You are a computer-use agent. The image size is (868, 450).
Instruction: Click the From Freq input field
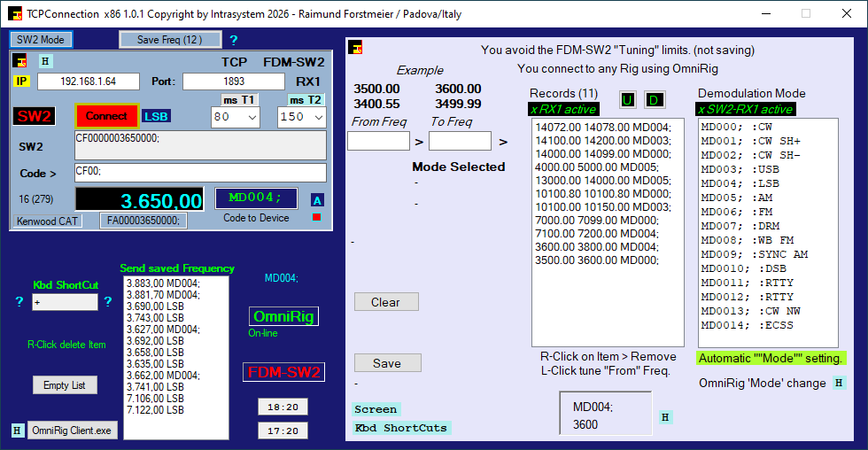(378, 141)
